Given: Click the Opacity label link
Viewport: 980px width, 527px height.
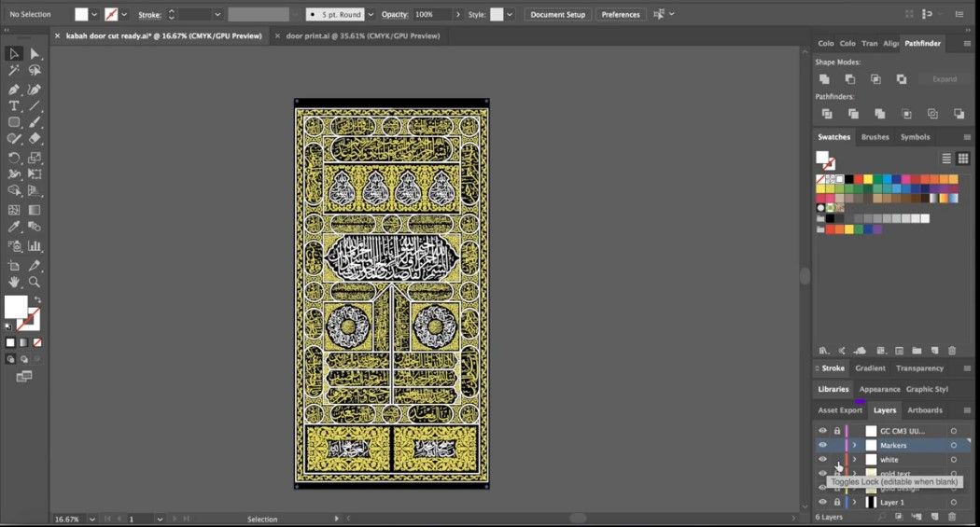Looking at the screenshot, I should (395, 14).
